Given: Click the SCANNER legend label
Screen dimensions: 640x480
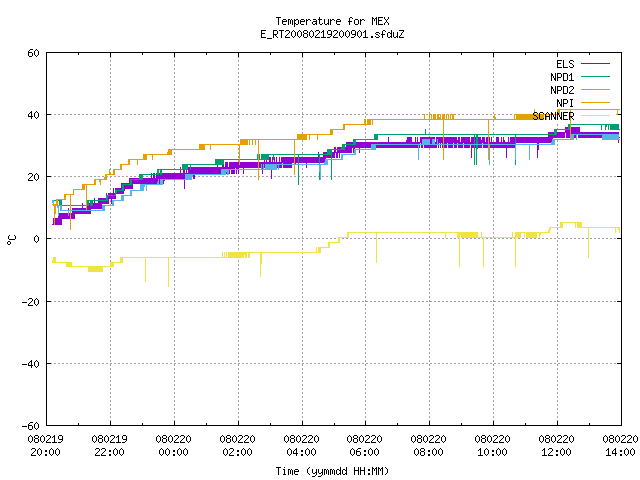Looking at the screenshot, I should [x=553, y=116].
